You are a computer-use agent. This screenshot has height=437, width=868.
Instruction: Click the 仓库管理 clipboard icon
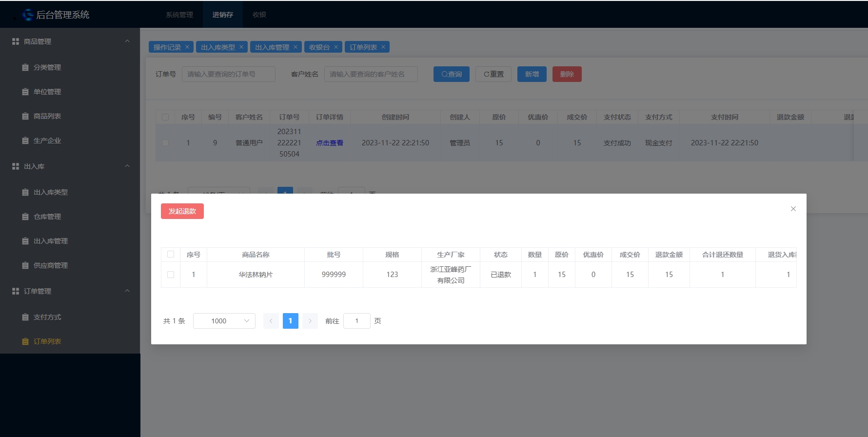pos(25,217)
